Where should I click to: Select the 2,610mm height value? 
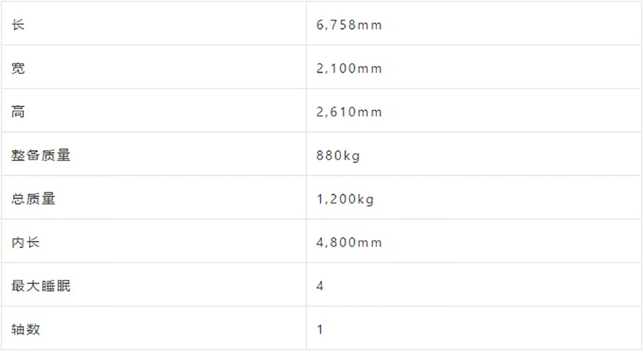tap(349, 112)
